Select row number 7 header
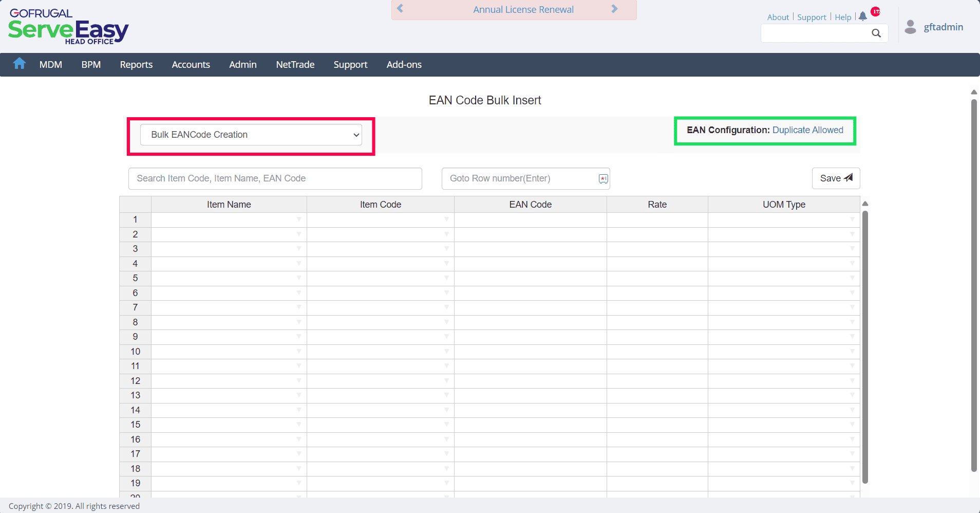 click(x=136, y=307)
